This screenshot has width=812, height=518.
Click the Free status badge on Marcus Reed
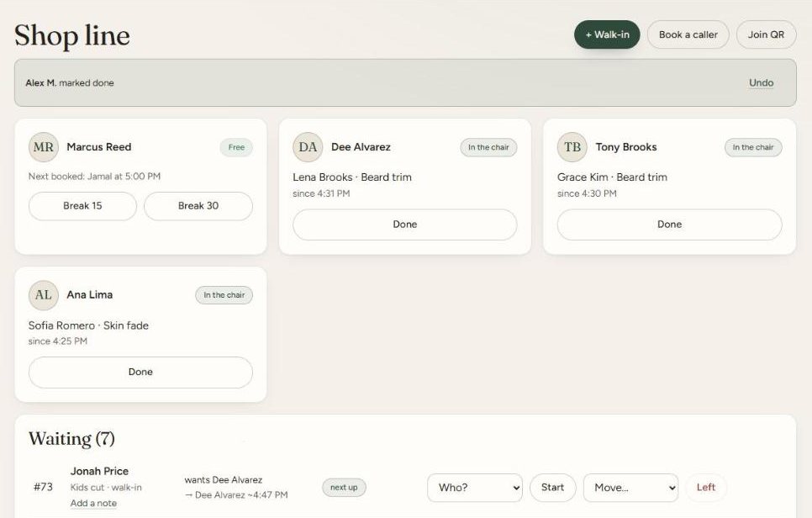point(236,147)
